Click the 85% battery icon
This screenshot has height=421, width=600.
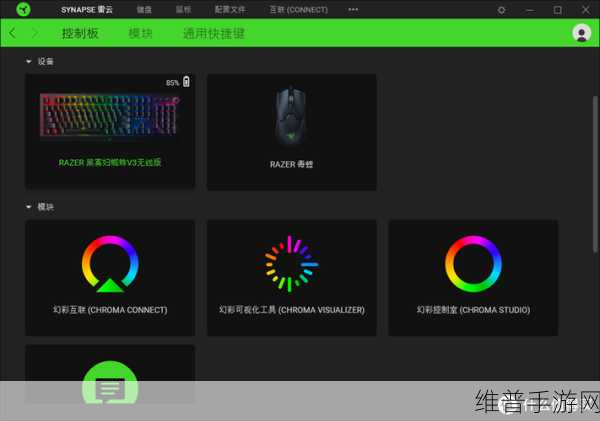pos(186,82)
